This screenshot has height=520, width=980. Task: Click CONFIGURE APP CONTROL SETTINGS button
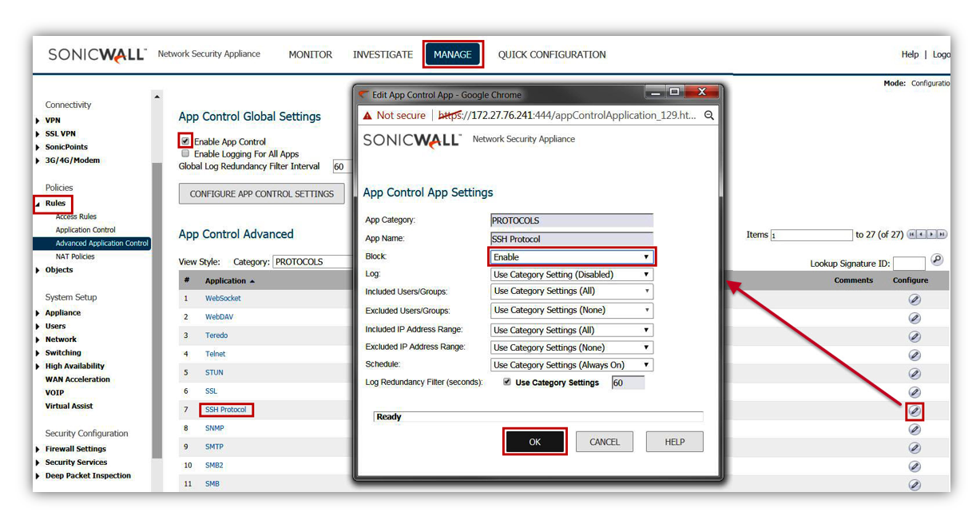click(262, 194)
